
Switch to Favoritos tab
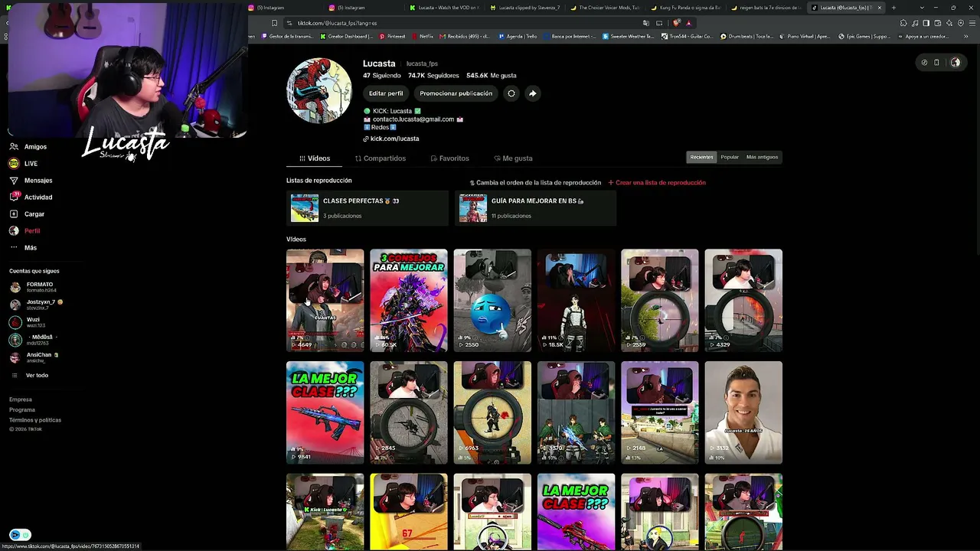[450, 158]
